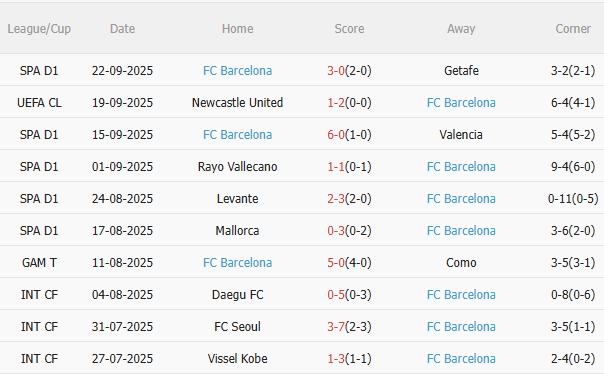
Task: Select Rayo Vallecano team name
Action: 237,166
